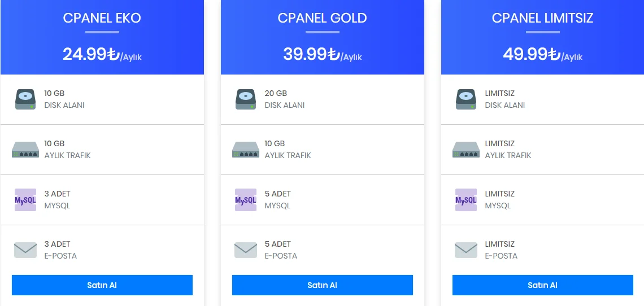Click the 5 ADET MYSQL text
Viewport: 644px width, 306px height.
point(277,200)
